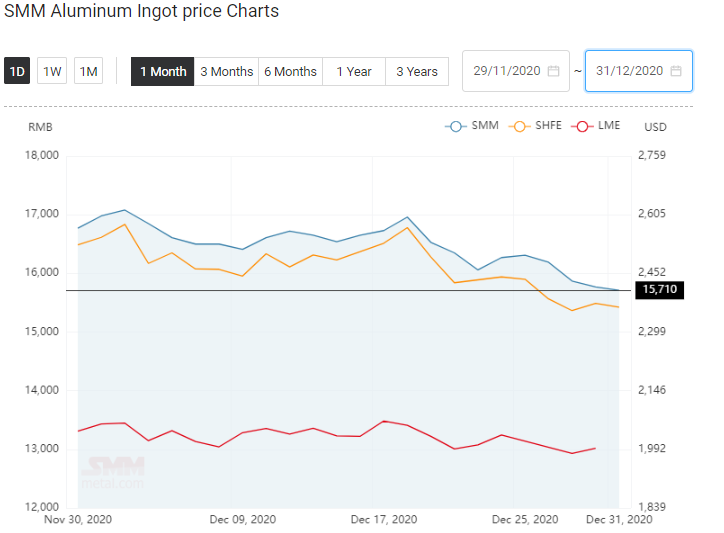Toggle the LME series legend marker

[582, 126]
